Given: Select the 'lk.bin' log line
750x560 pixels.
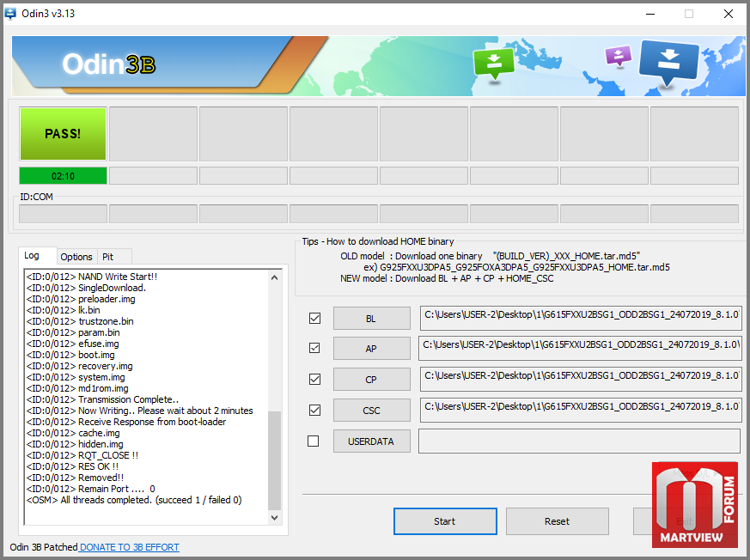Looking at the screenshot, I should 63,310.
